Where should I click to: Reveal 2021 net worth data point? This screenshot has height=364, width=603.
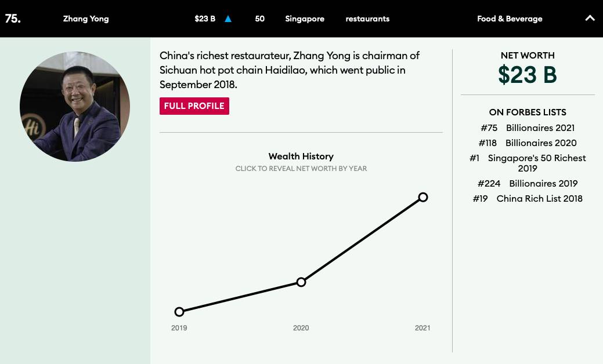pyautogui.click(x=423, y=198)
